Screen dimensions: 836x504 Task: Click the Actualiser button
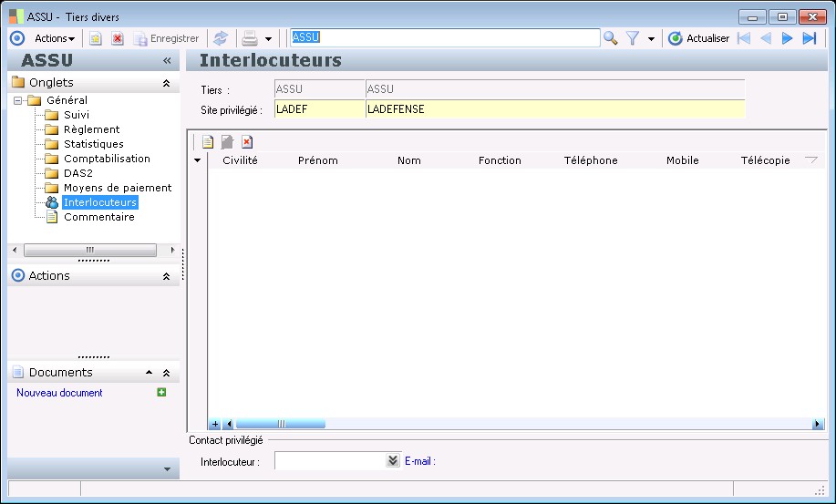pyautogui.click(x=699, y=38)
